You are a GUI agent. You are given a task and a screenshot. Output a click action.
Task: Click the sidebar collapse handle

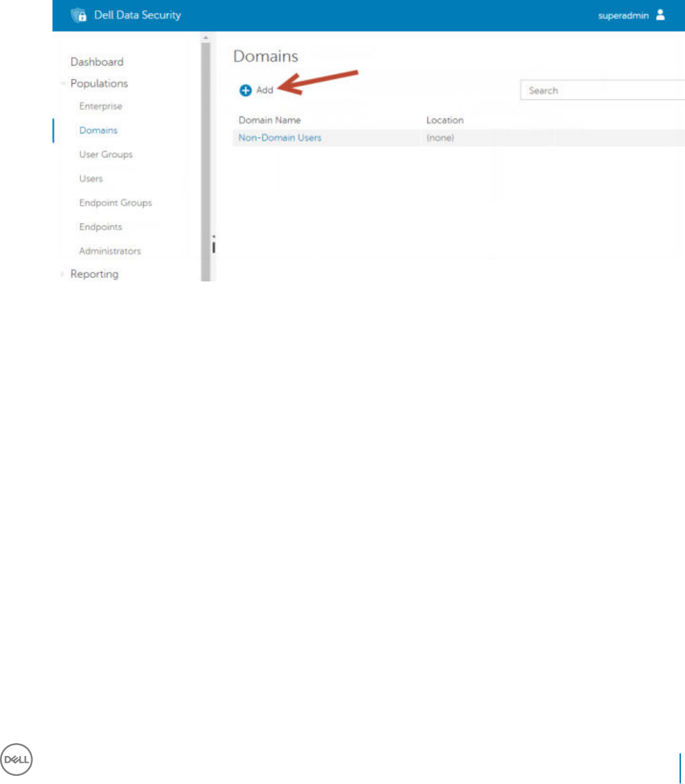pos(213,245)
